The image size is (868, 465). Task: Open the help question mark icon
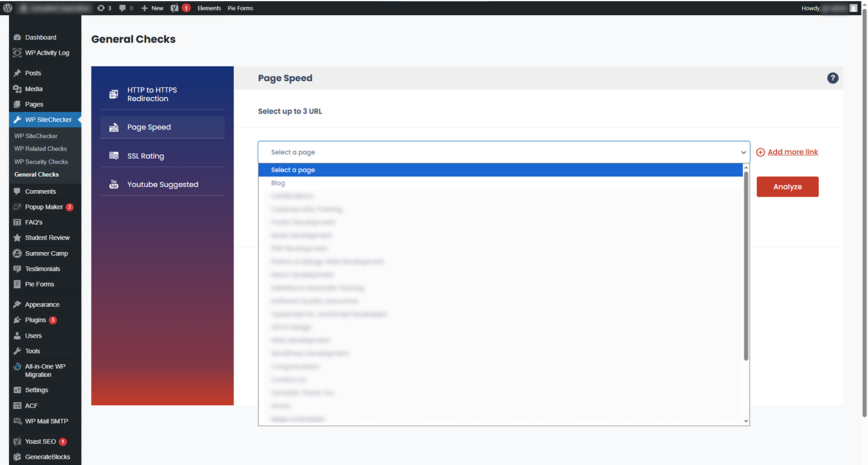click(832, 78)
